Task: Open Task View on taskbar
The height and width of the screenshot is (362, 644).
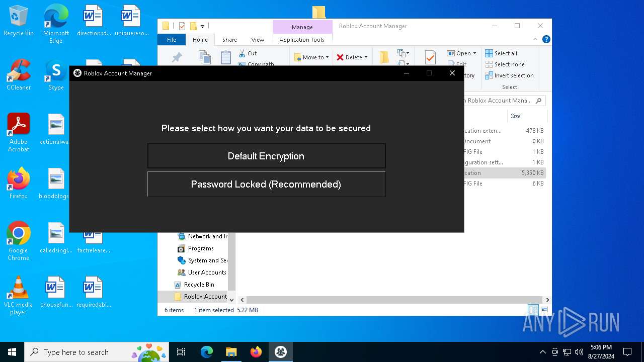Action: point(181,352)
